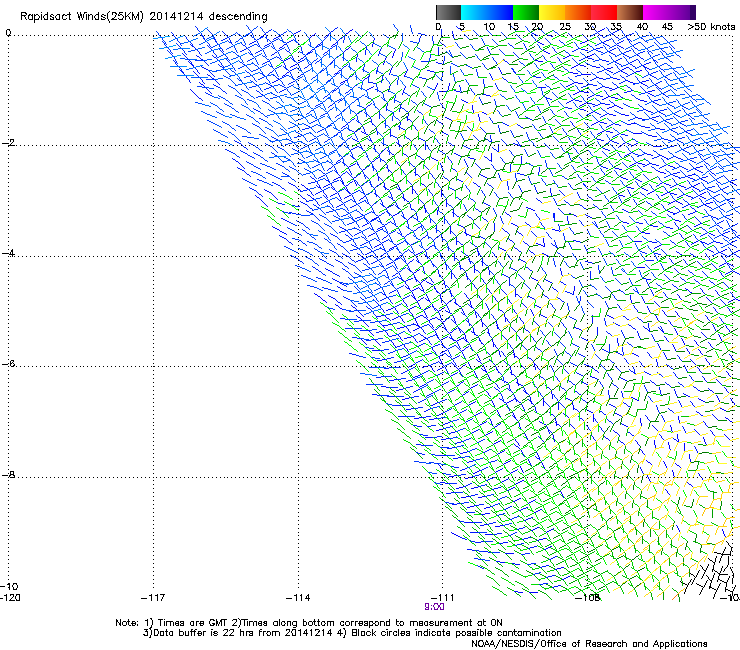The image size is (740, 650).
Task: Click the legend '40' knots tick label
Action: point(642,27)
